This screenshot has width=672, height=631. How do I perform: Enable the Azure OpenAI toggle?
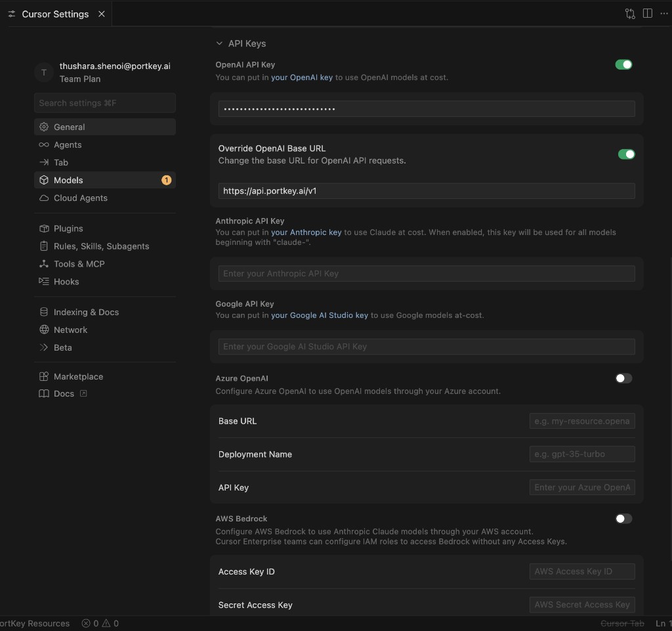tap(623, 378)
